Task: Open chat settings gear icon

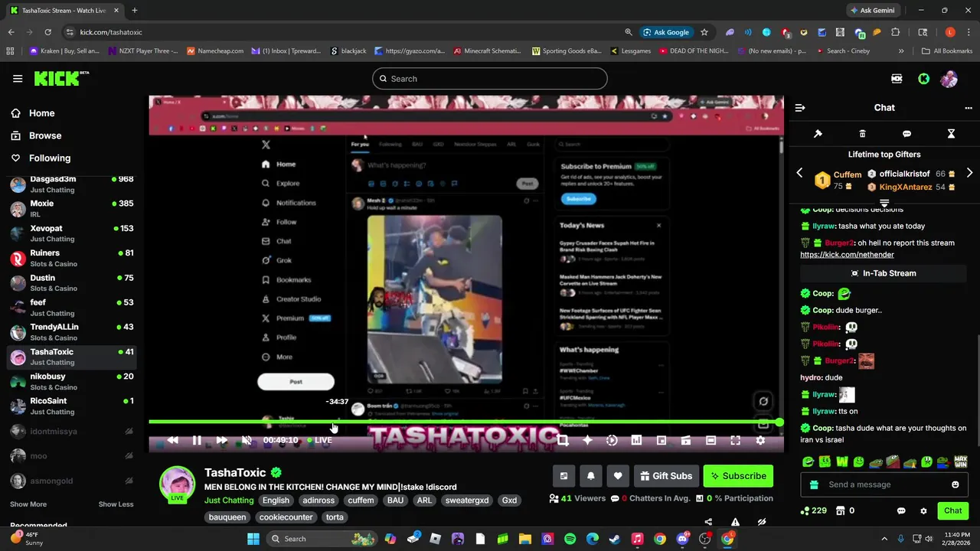Action: [x=923, y=510]
